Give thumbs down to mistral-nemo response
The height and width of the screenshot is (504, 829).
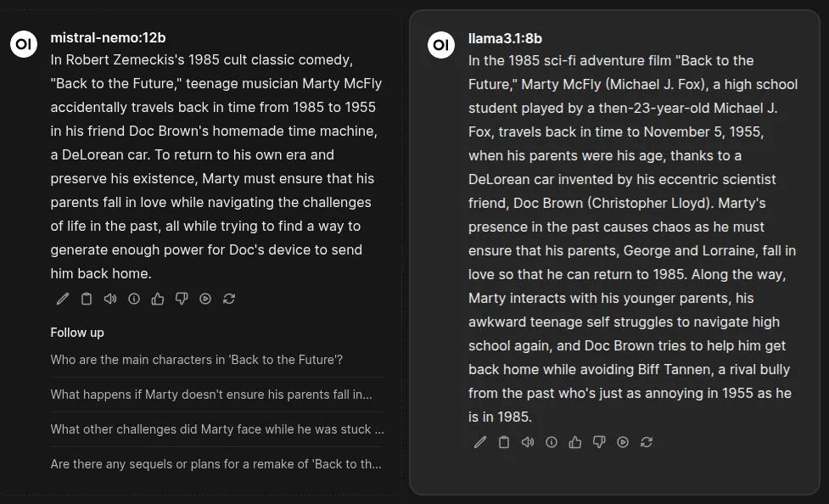point(182,299)
